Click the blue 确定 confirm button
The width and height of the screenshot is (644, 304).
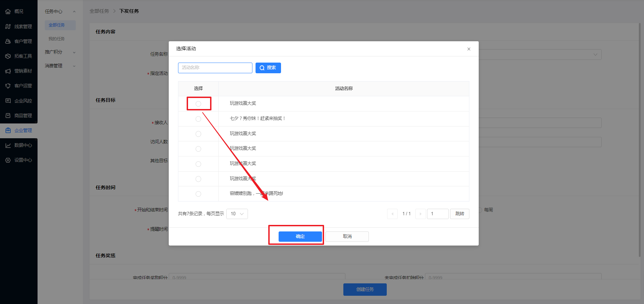click(x=300, y=237)
